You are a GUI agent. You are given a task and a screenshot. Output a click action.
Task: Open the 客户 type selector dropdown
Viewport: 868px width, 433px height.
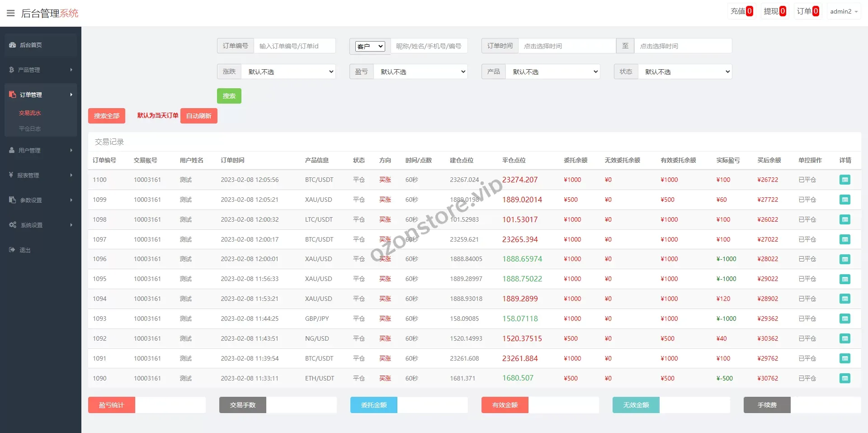370,46
